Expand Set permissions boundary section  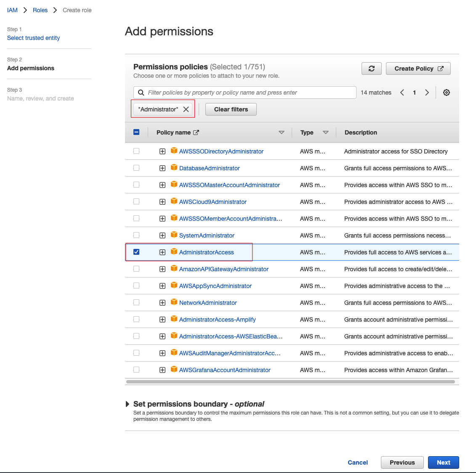[128, 404]
